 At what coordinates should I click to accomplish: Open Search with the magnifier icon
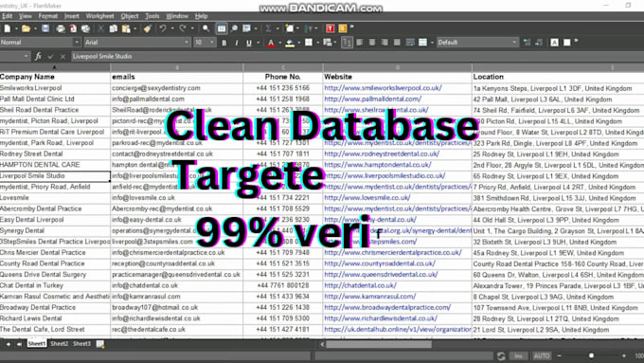[x=206, y=28]
